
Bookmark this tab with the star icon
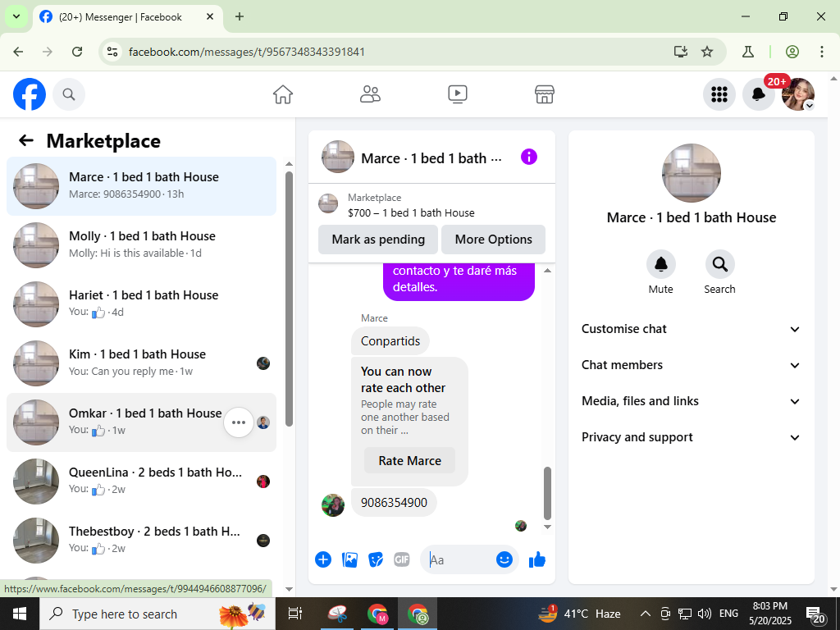pyautogui.click(x=707, y=52)
